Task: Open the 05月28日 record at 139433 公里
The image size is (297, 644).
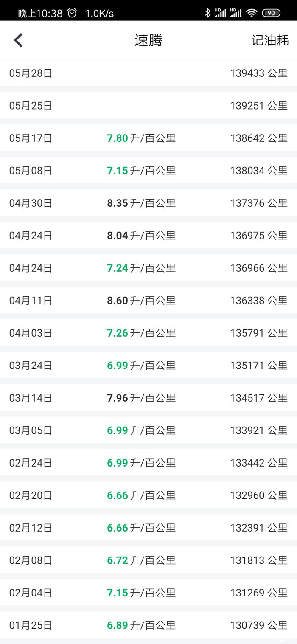Action: point(148,73)
